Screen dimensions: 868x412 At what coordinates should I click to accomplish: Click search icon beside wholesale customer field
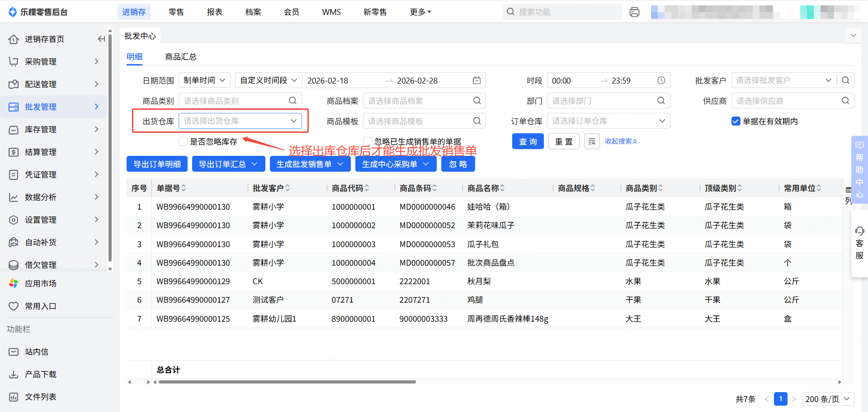click(x=845, y=80)
